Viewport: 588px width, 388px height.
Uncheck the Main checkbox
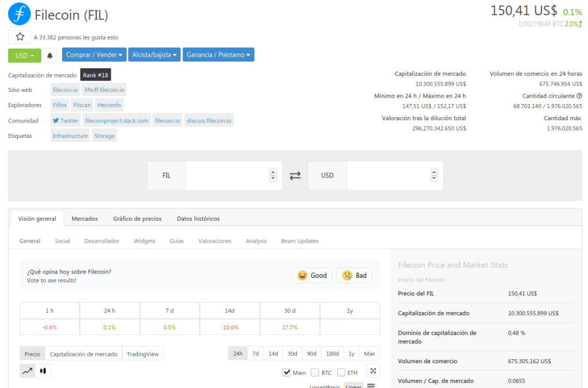click(x=287, y=372)
